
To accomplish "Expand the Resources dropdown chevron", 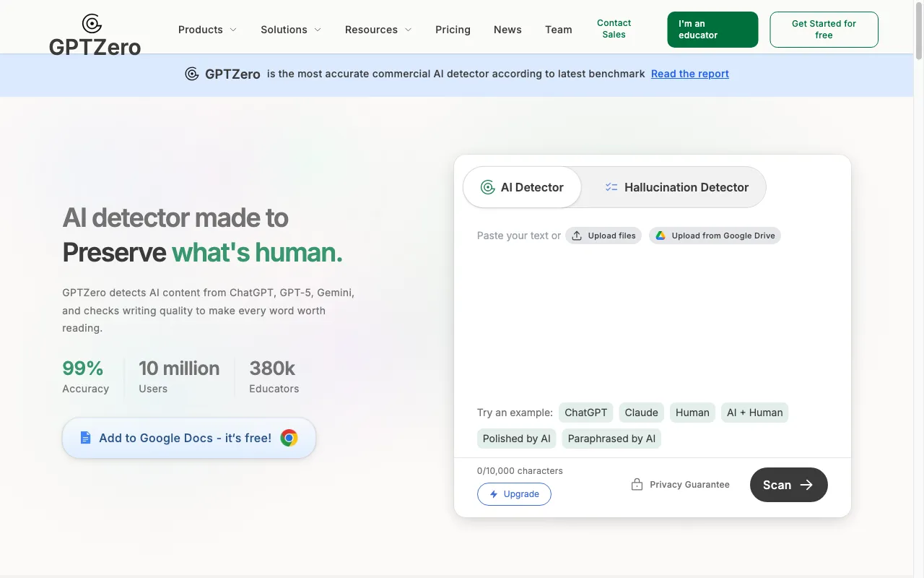I will [x=408, y=30].
